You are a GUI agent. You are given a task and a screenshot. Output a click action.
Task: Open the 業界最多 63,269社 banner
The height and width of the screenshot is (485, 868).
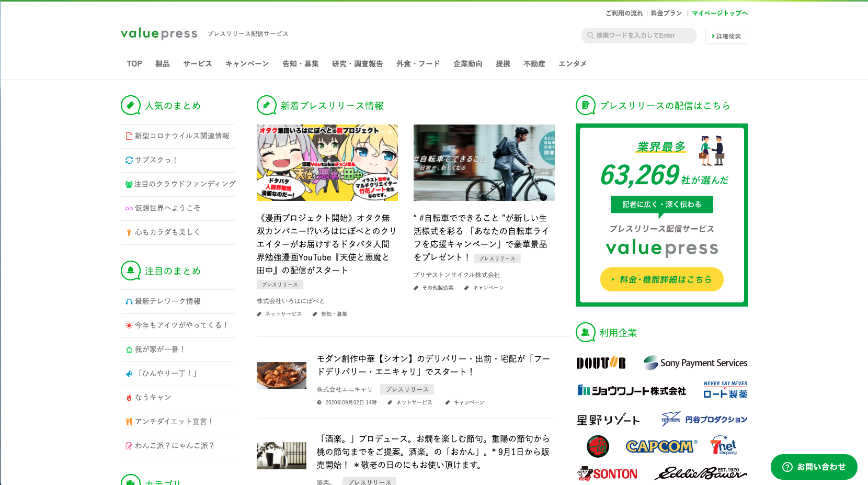point(662,215)
